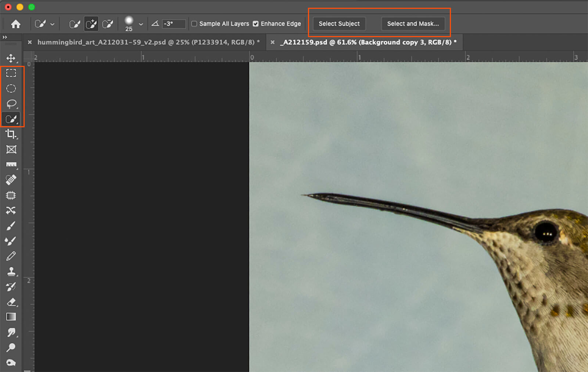Select the _A212159.psd document tab
The width and height of the screenshot is (588, 372).
point(367,42)
